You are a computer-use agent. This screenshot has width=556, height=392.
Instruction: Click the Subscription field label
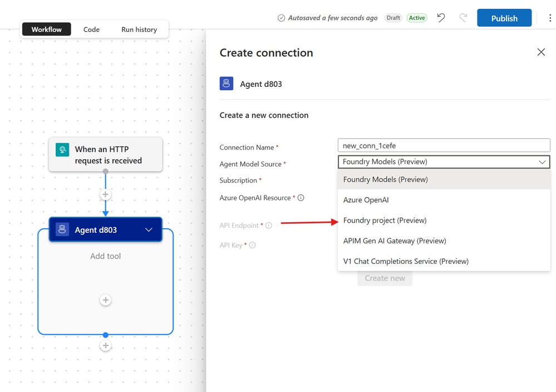[238, 180]
